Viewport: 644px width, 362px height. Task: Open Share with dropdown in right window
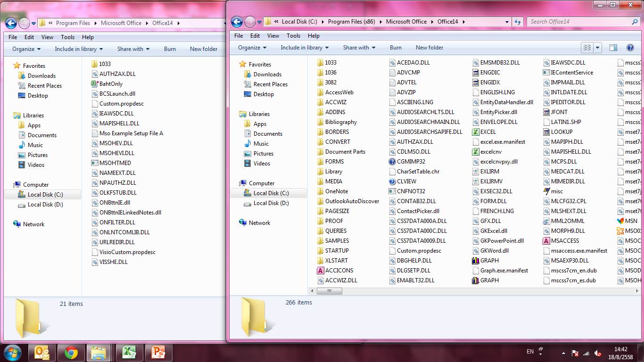359,48
